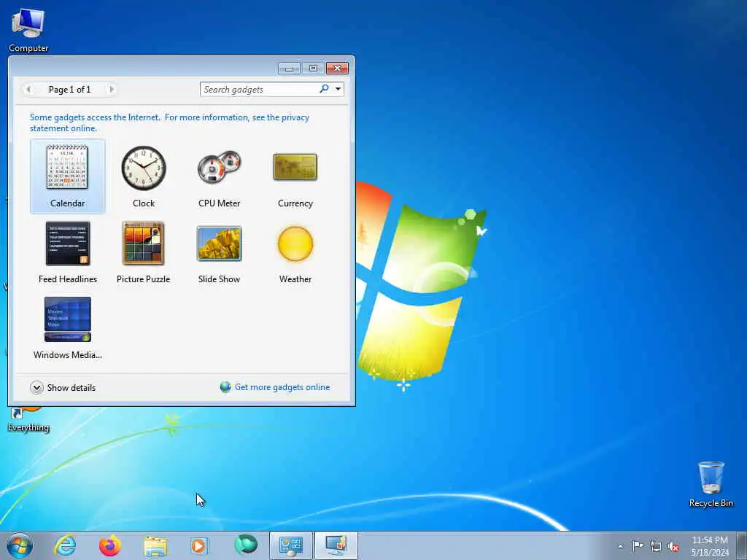
Task: Select the Clock gadget icon
Action: 144,168
